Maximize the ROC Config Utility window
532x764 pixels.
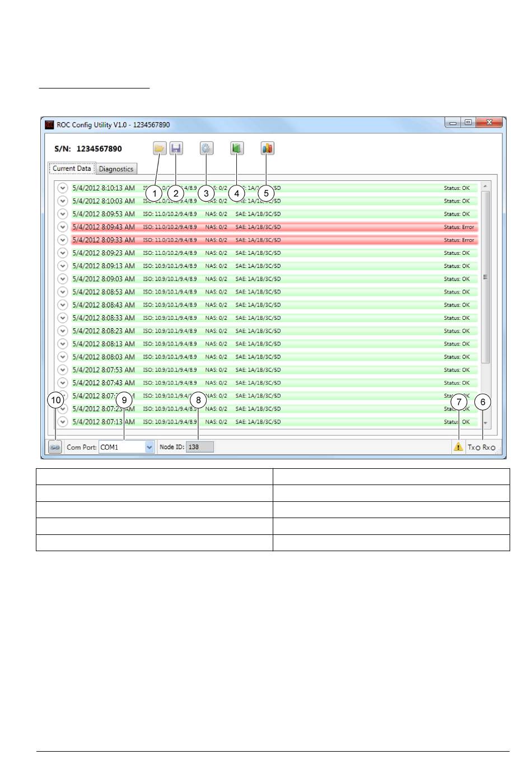pyautogui.click(x=468, y=123)
